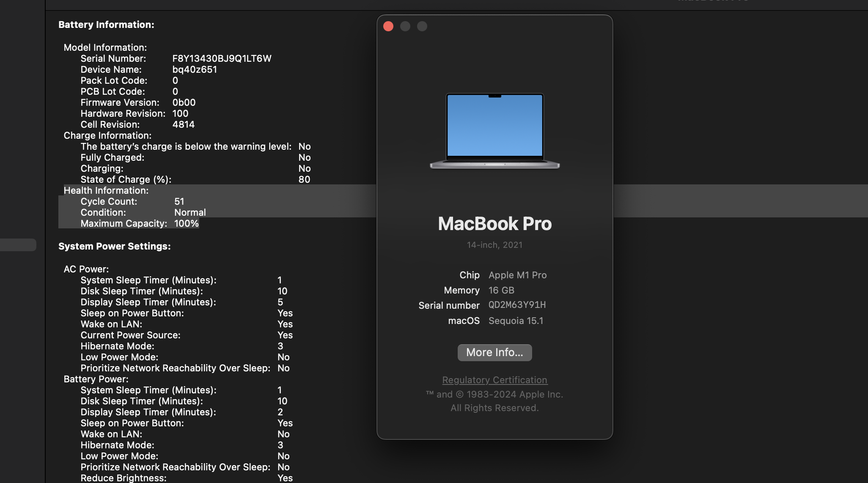Close the About This Mac window
The image size is (868, 483).
tap(388, 26)
